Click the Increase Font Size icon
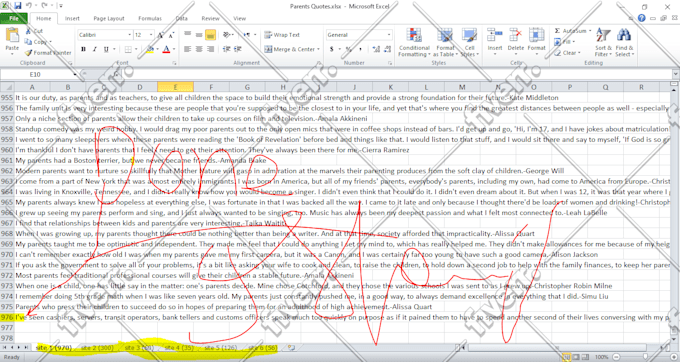This screenshot has width=680, height=362. pos(160,35)
